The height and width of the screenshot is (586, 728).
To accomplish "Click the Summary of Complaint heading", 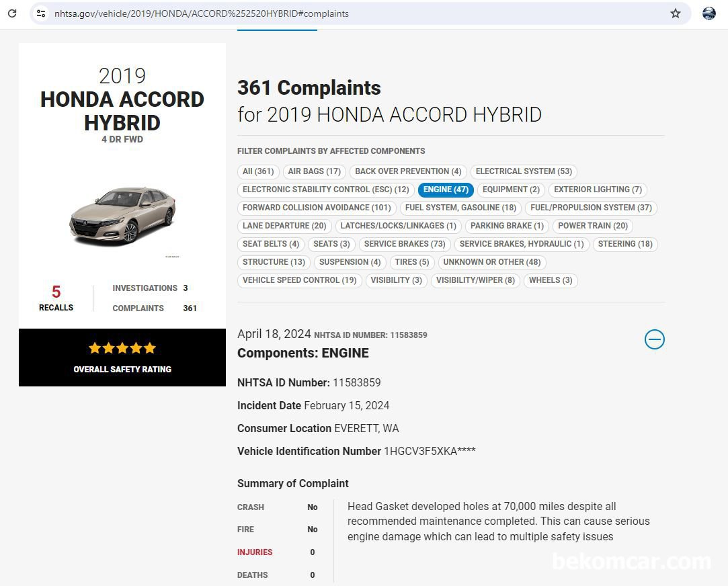I will tap(293, 483).
